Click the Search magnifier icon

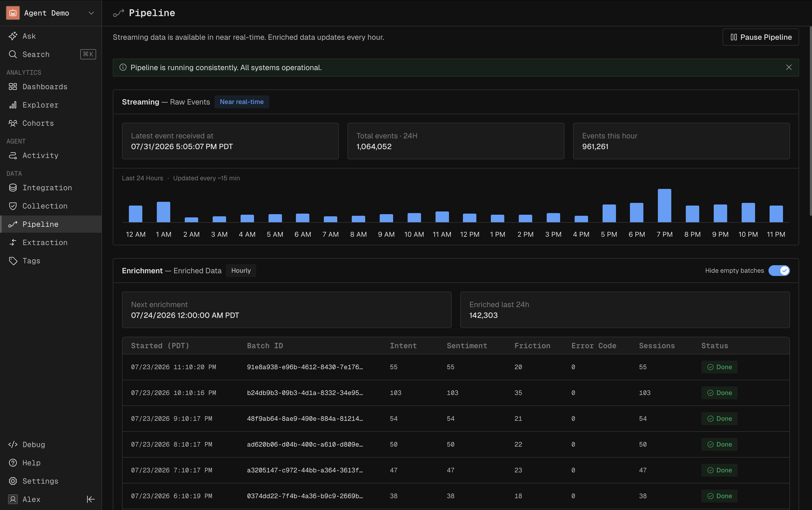[x=13, y=54]
